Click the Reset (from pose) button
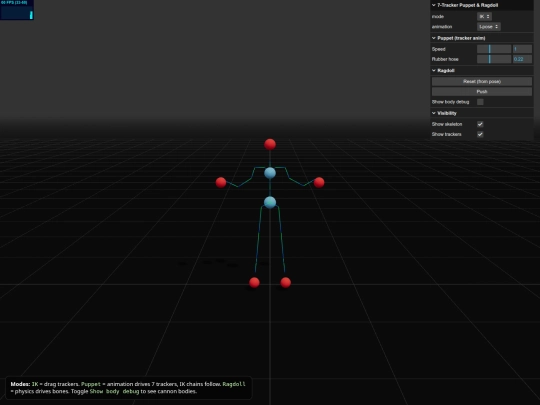 pos(482,82)
